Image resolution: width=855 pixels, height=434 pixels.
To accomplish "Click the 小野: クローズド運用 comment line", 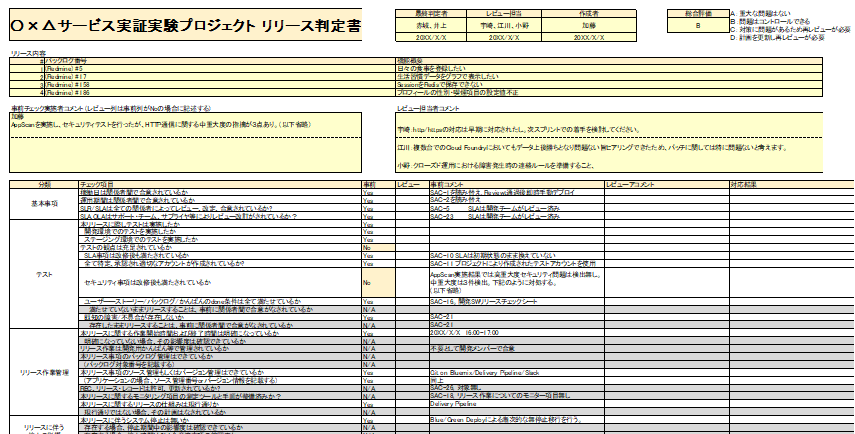I will [495, 165].
